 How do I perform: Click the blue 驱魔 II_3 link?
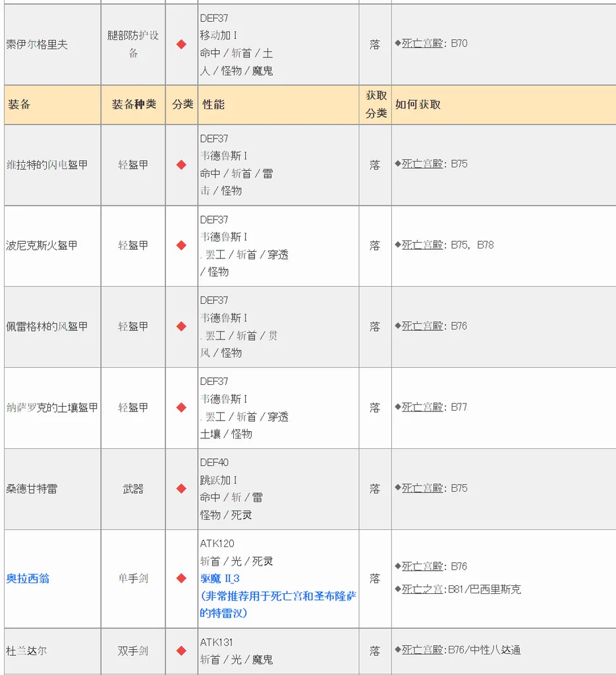220,579
